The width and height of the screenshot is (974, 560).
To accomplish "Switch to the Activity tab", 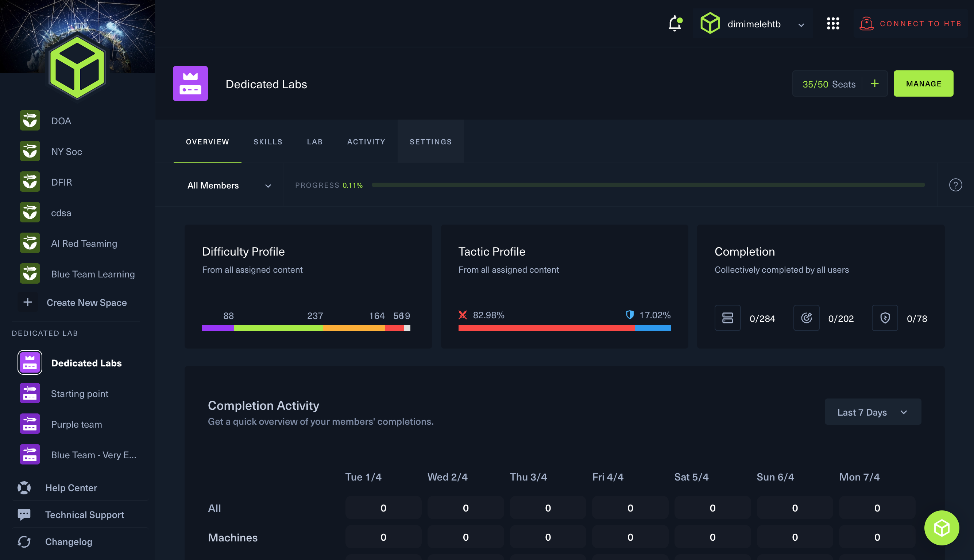I will pos(366,142).
